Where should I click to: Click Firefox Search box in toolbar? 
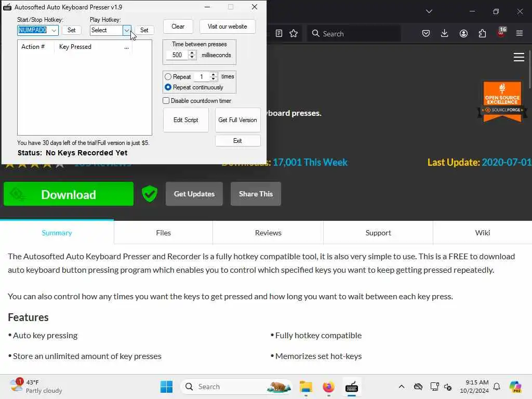[354, 34]
